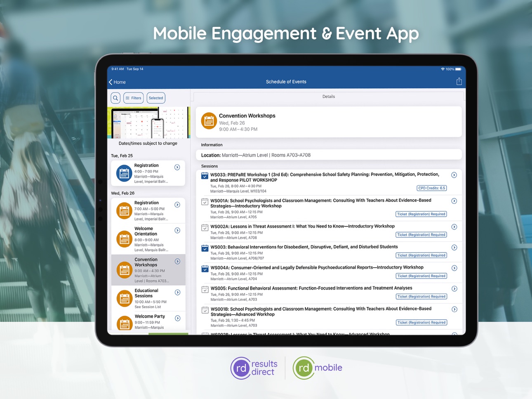Check WS001A Classroom Management Introductory checkbox
The width and height of the screenshot is (532, 399).
205,202
